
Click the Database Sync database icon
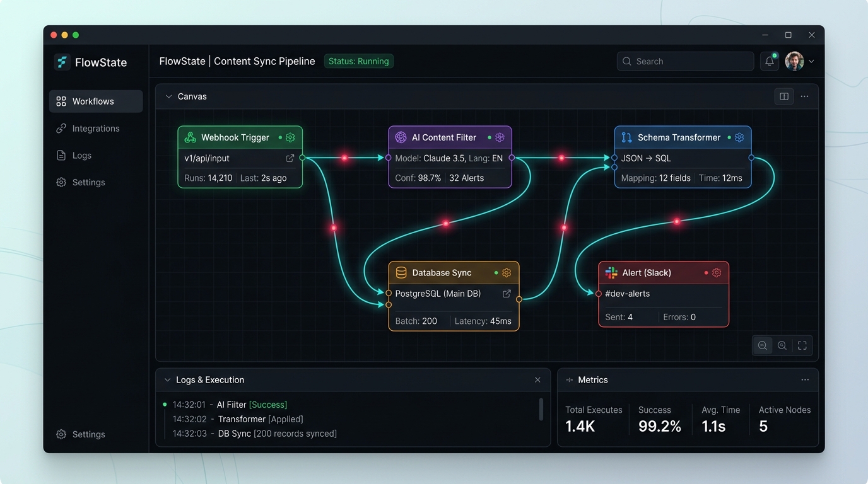pyautogui.click(x=401, y=273)
